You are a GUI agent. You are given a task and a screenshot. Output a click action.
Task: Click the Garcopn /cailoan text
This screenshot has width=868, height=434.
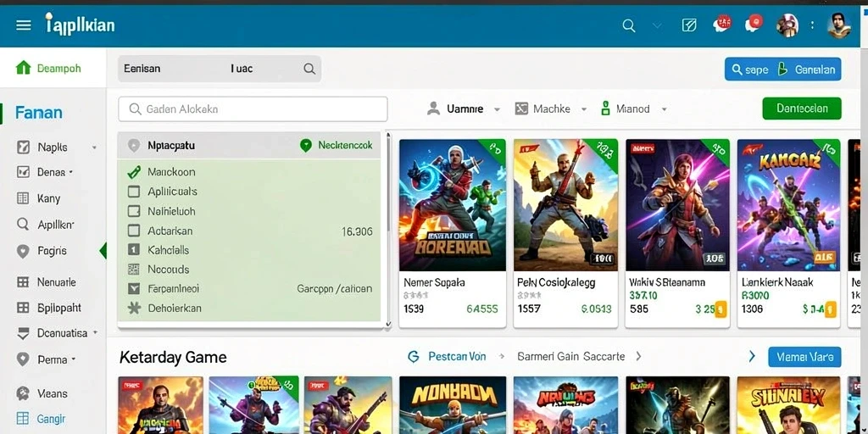click(x=334, y=289)
